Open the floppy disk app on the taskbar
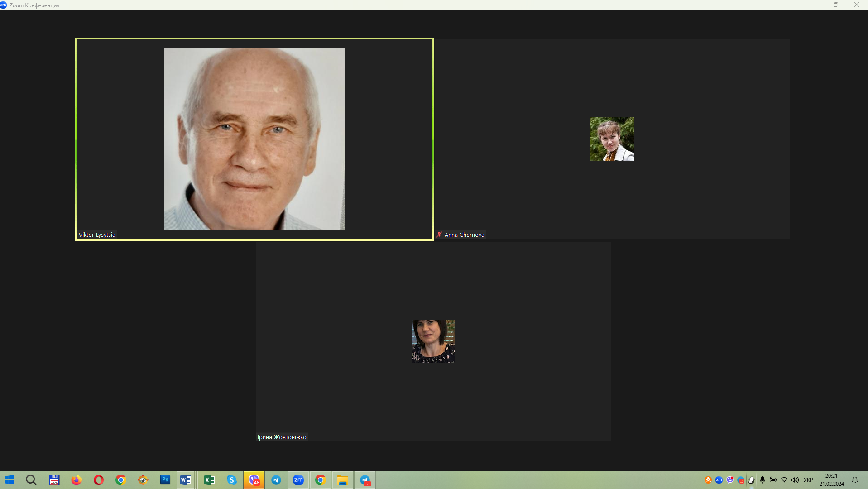 pyautogui.click(x=54, y=480)
